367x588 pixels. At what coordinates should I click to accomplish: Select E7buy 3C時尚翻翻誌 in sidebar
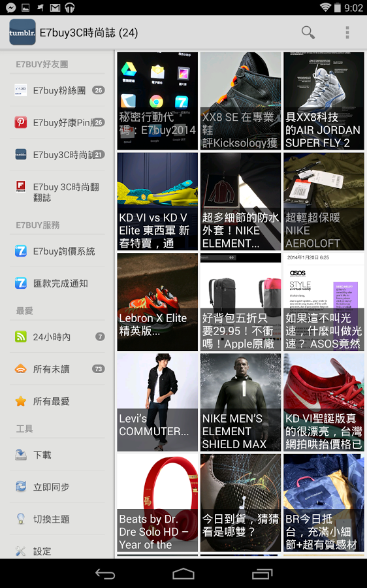(57, 191)
